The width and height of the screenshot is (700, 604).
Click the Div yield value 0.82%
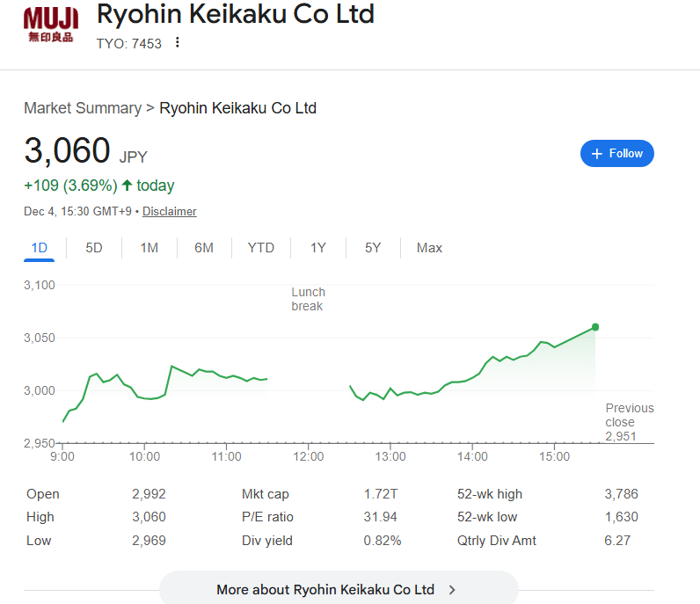[x=383, y=540]
